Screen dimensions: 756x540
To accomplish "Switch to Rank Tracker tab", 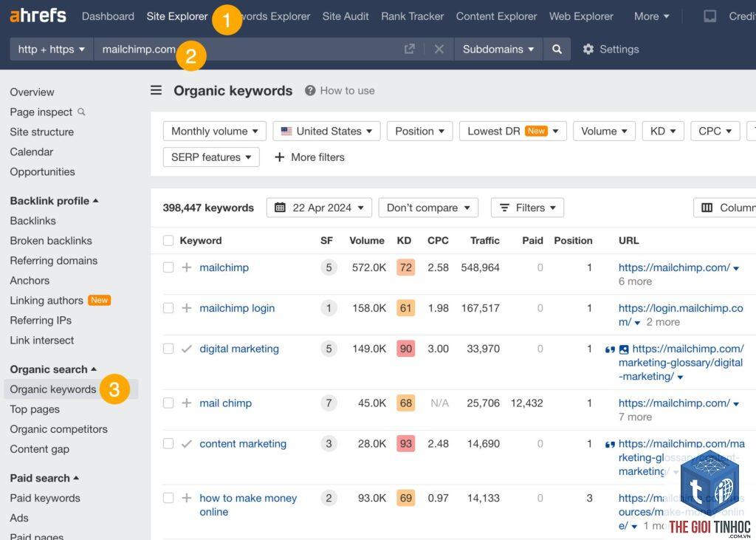I will [x=412, y=16].
